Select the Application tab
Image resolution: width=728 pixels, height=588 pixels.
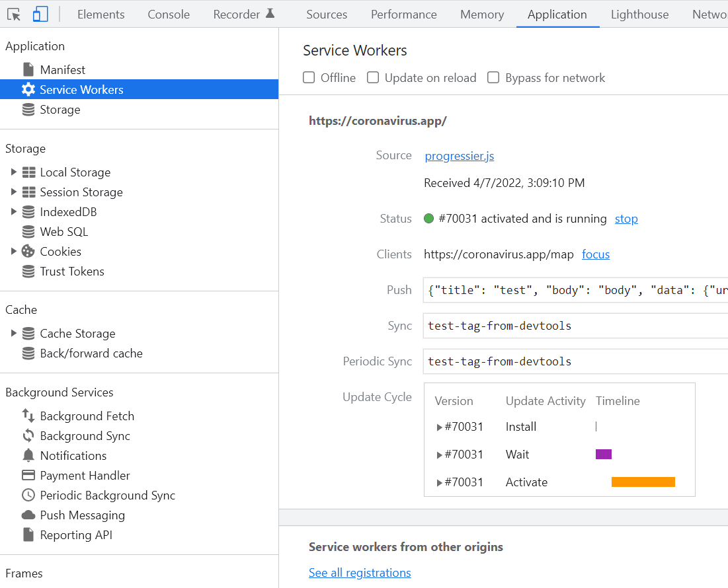[557, 15]
